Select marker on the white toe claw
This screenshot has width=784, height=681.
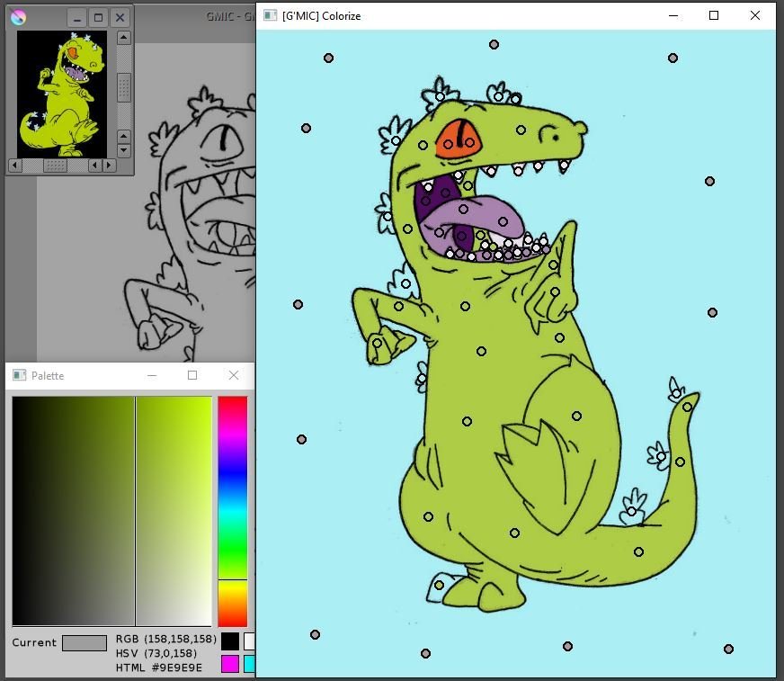click(x=439, y=585)
